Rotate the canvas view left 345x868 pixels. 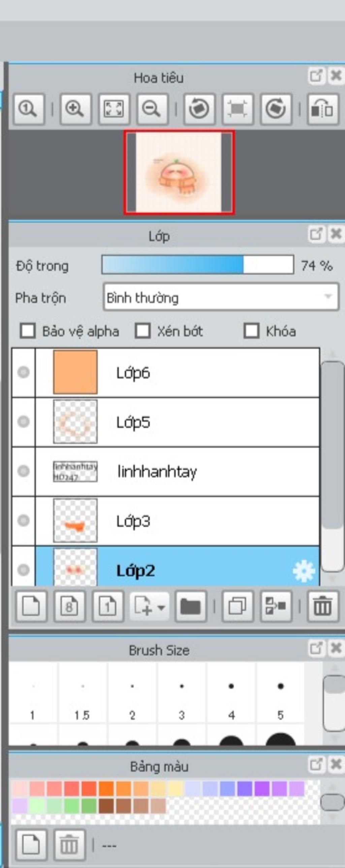[199, 109]
